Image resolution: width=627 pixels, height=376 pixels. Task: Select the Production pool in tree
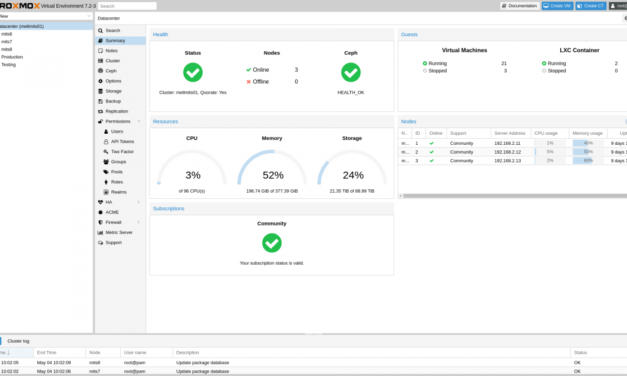coord(46,57)
